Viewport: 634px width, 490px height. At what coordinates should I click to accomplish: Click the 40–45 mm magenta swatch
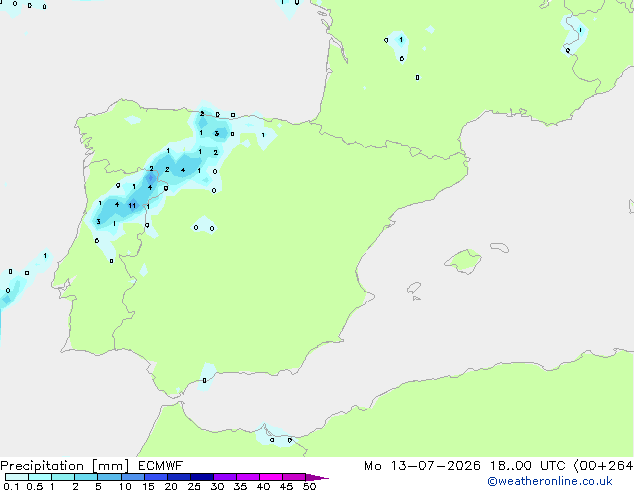[271, 477]
